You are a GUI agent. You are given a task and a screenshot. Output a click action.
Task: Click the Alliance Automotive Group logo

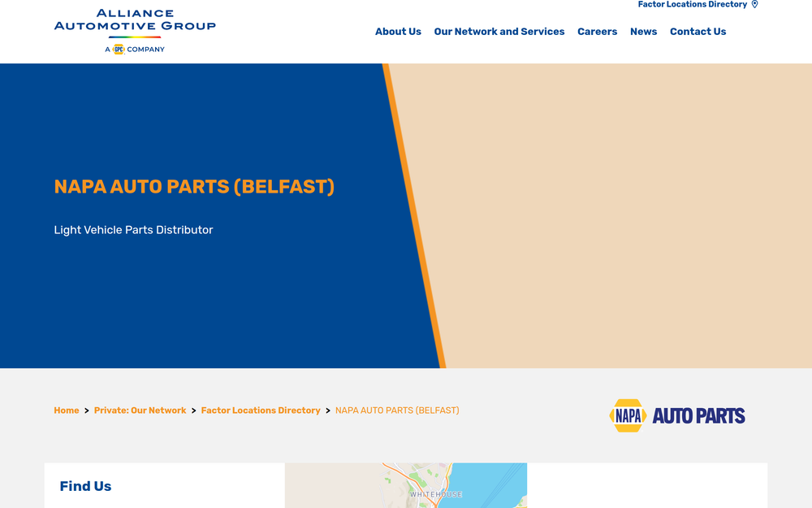135,31
